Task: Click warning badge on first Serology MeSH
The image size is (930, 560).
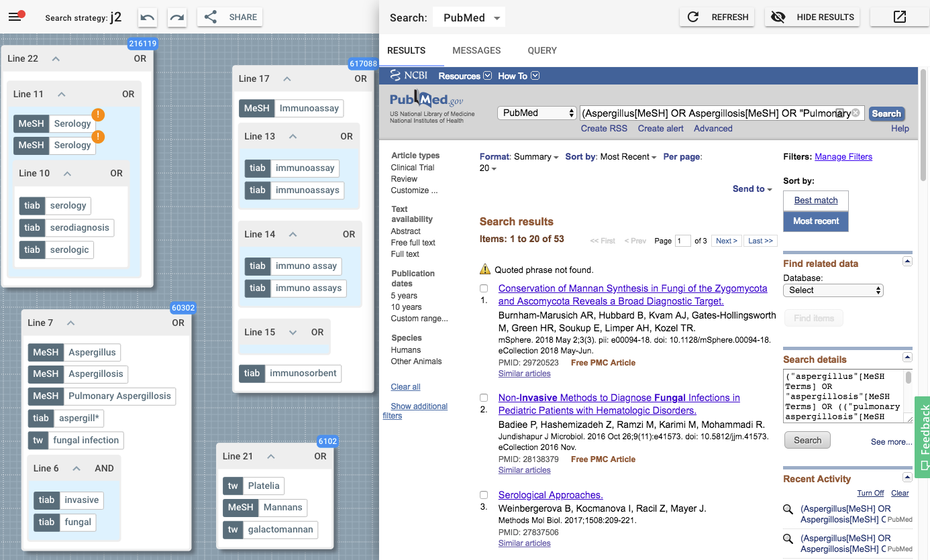Action: (x=97, y=115)
